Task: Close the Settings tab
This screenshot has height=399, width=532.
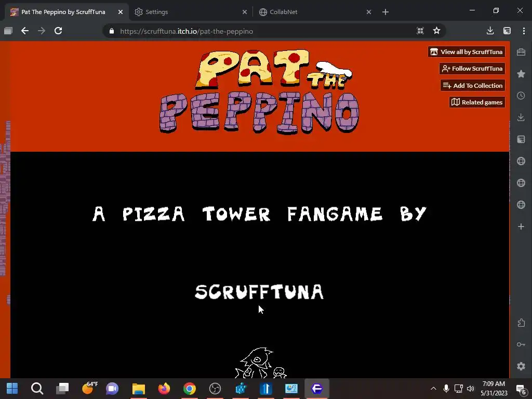Action: pos(245,12)
